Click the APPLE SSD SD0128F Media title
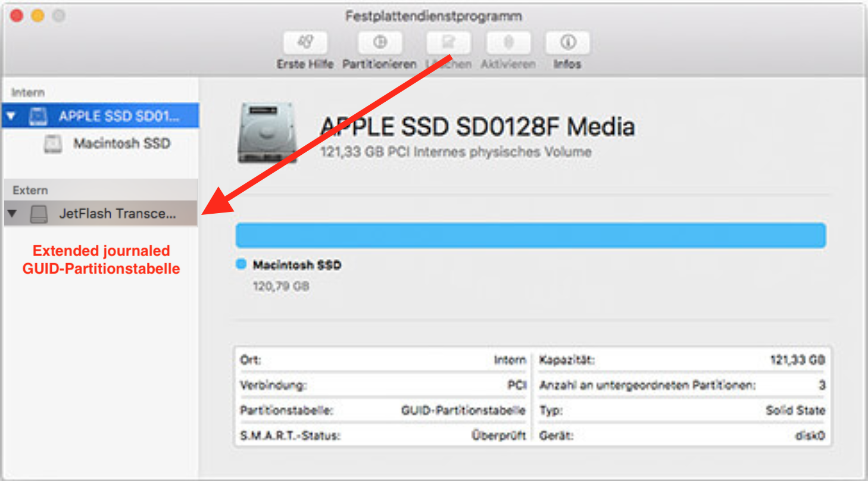This screenshot has width=868, height=481. 477,126
